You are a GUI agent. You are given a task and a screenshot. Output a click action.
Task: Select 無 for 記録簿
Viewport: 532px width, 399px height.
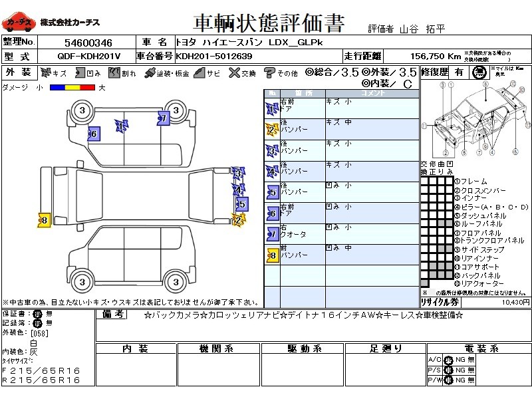coord(49,323)
